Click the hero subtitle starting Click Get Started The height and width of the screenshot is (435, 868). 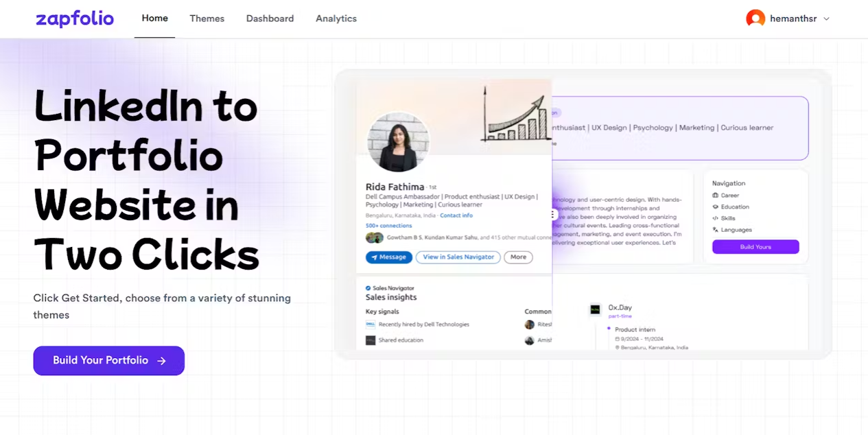pos(162,307)
